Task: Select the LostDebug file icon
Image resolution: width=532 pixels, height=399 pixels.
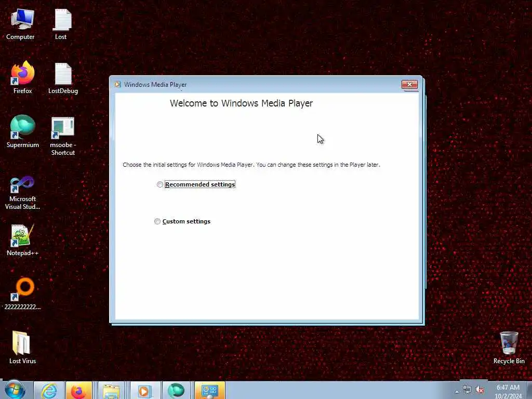Action: click(63, 78)
